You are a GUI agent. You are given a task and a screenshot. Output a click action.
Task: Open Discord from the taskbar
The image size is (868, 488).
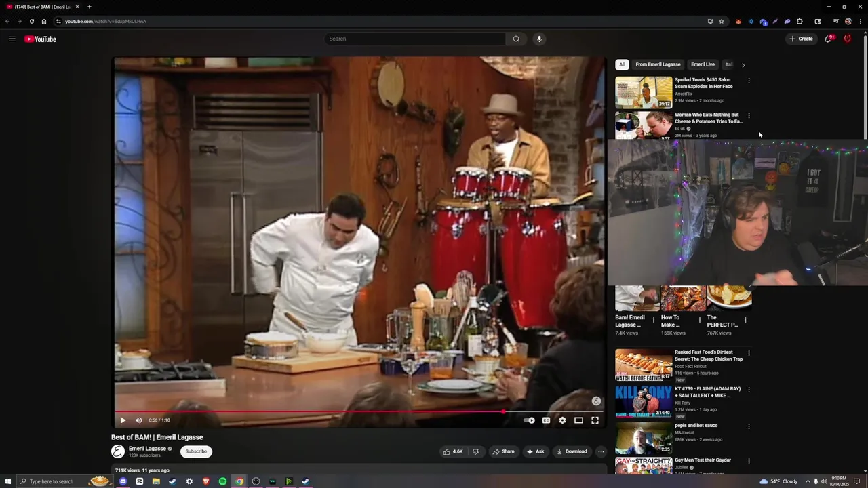pyautogui.click(x=123, y=481)
